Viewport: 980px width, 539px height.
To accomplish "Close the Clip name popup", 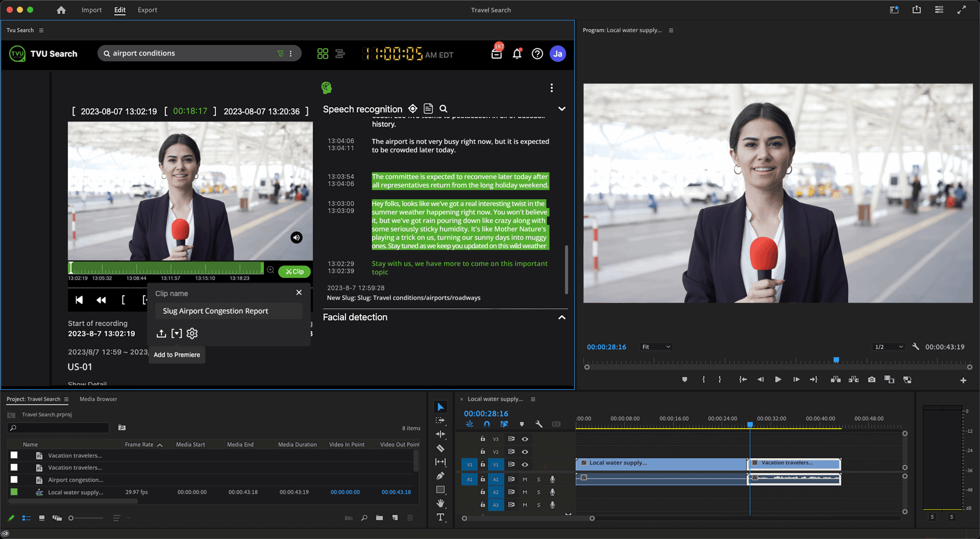I will pos(299,293).
